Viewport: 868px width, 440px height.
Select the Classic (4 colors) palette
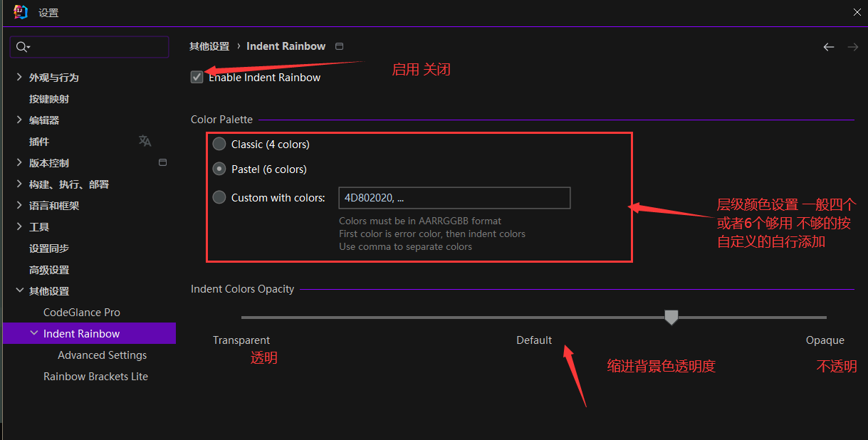pos(219,144)
